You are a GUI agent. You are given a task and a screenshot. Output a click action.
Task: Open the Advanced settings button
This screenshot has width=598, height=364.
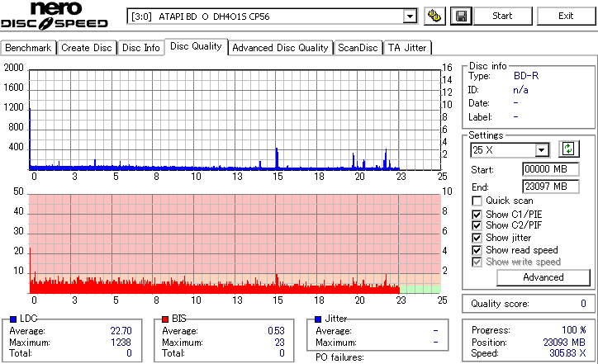pyautogui.click(x=543, y=277)
